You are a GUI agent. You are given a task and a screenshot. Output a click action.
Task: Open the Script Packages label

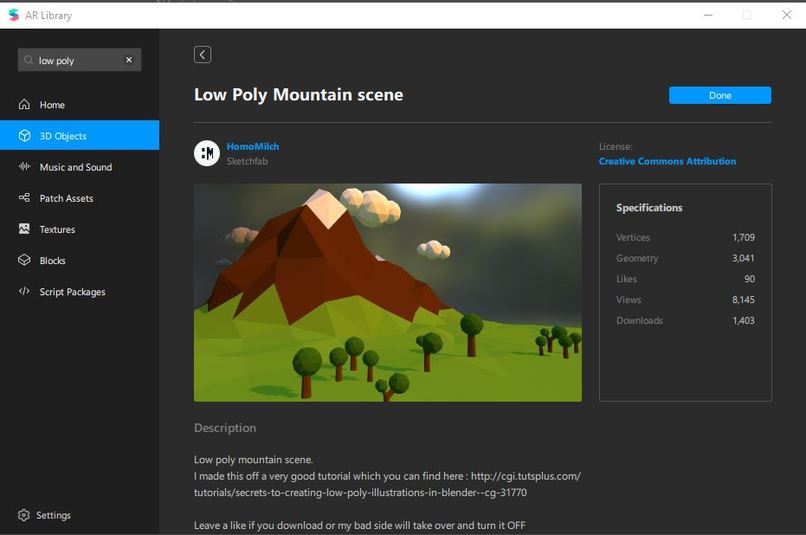(72, 292)
